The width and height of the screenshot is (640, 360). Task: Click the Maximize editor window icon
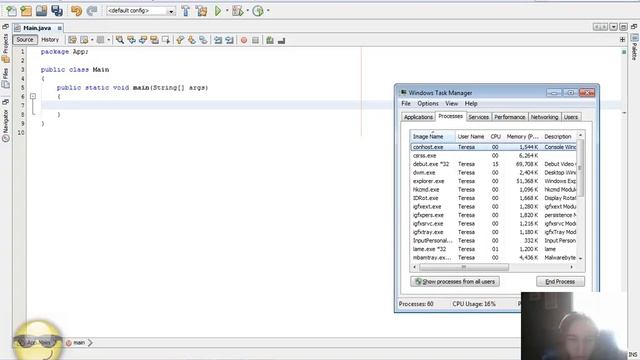coord(623,27)
